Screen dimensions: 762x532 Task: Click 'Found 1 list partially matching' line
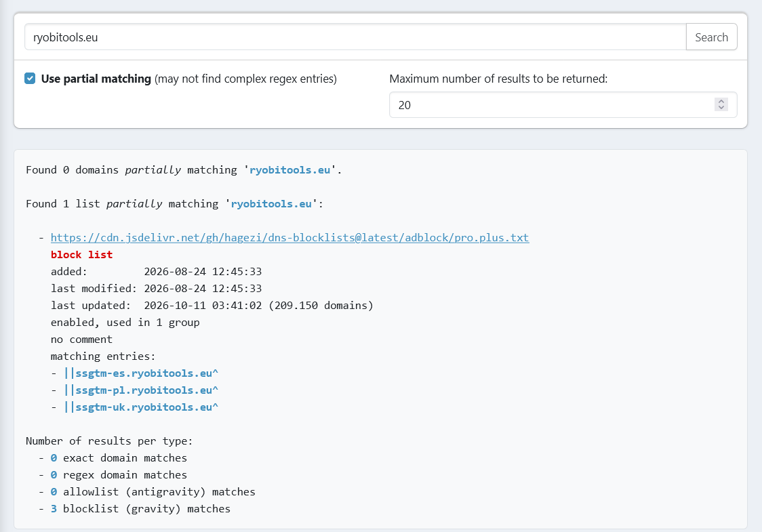click(x=174, y=203)
